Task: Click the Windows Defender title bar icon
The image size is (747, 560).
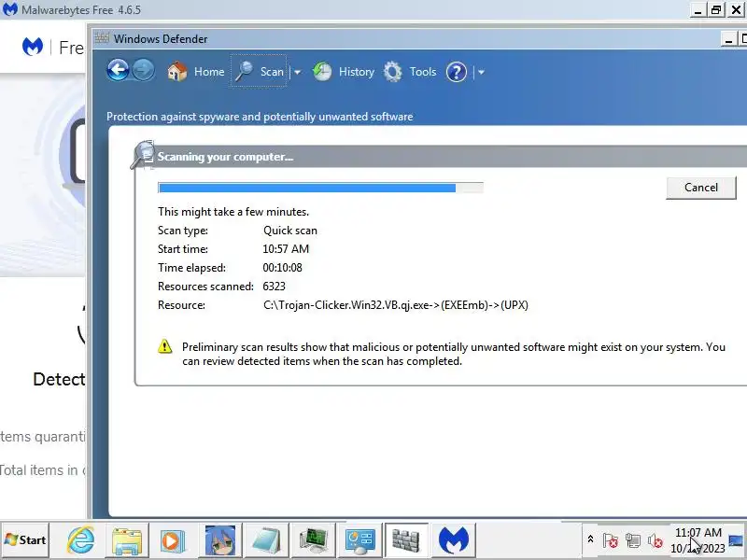Action: [102, 38]
